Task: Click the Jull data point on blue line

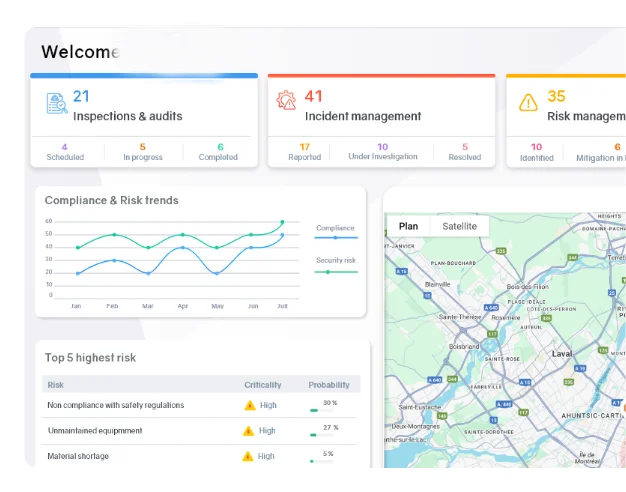Action: coord(282,235)
